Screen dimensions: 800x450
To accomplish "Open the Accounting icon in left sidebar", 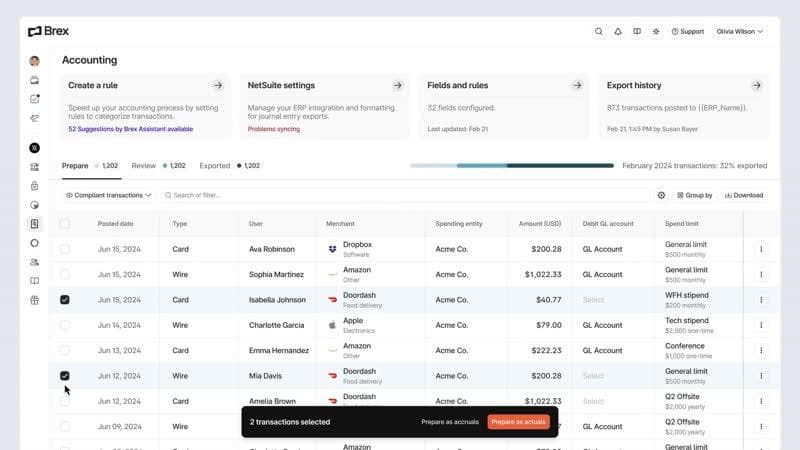I will [x=35, y=223].
